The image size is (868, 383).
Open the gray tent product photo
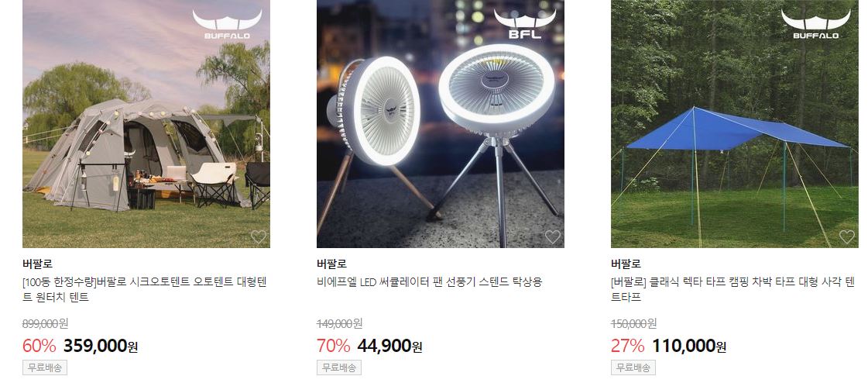146,123
